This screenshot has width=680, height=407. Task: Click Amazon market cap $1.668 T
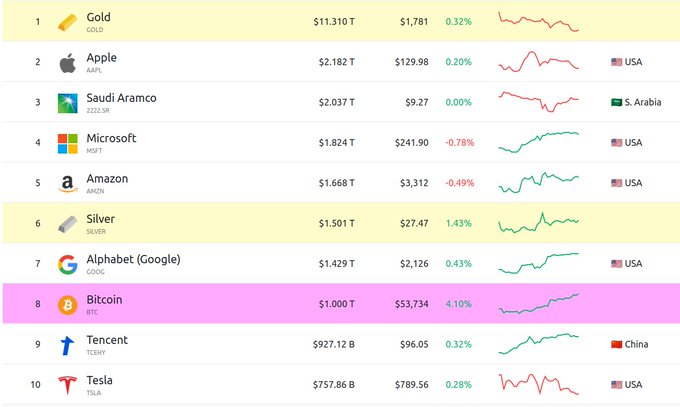click(x=337, y=183)
